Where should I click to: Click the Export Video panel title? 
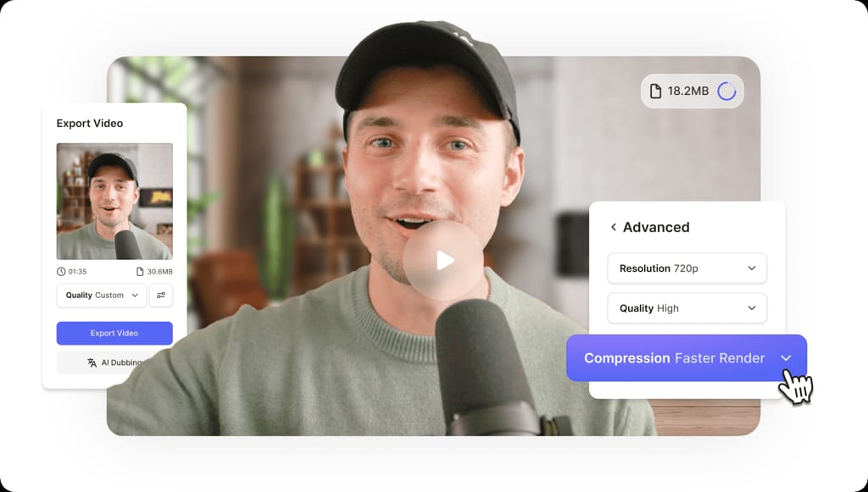90,124
